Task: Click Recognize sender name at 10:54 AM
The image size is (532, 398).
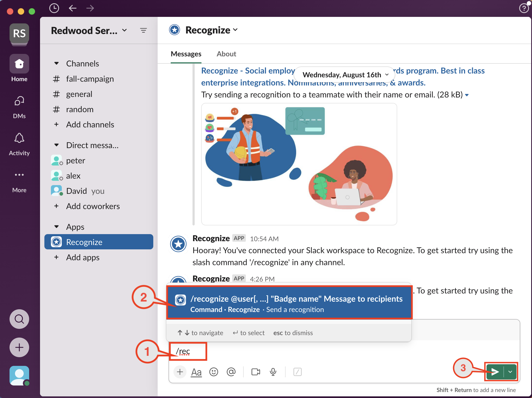Action: pos(211,238)
